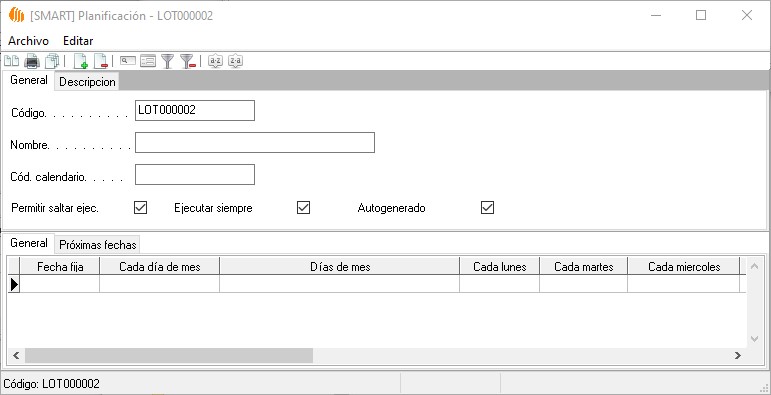Click status bar text Código: LOT000002
The height and width of the screenshot is (395, 771).
[x=52, y=384]
